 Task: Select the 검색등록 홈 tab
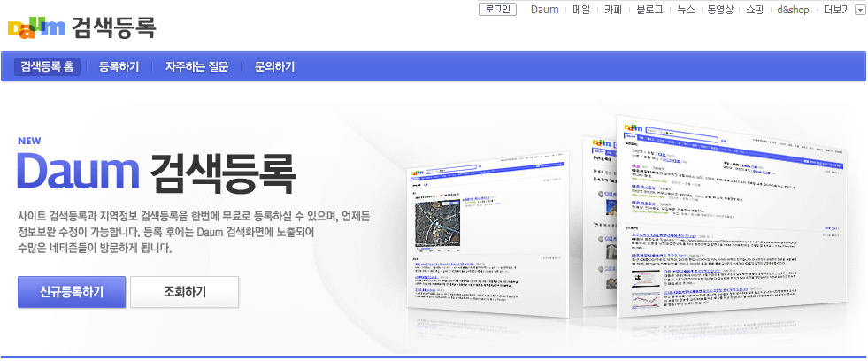click(47, 67)
